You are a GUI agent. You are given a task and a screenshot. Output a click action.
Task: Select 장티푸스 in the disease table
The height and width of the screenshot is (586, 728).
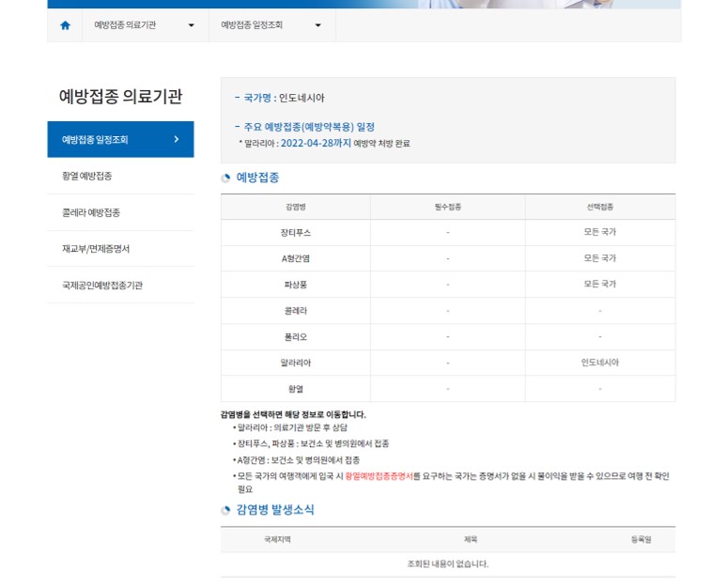(x=296, y=233)
